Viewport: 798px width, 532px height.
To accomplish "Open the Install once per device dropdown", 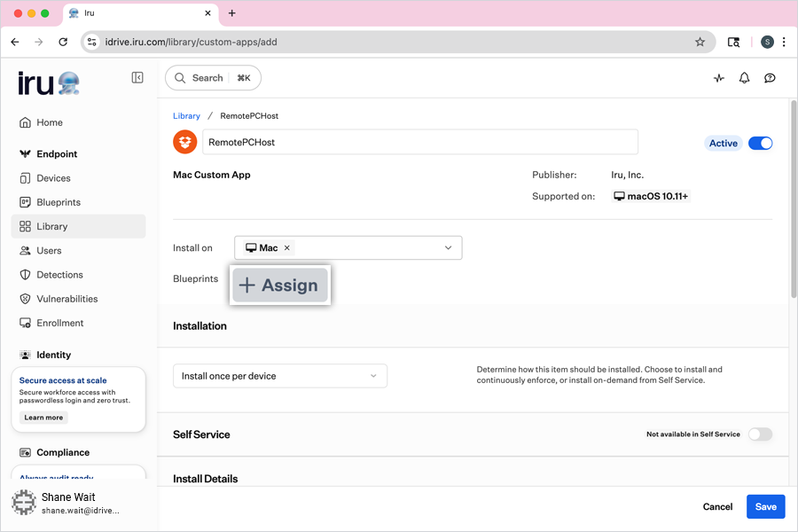I will point(279,376).
